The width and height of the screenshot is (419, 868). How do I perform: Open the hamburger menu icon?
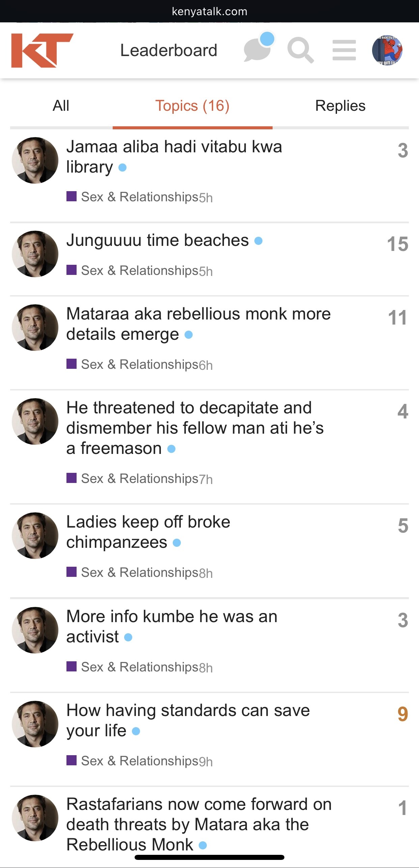tap(344, 50)
